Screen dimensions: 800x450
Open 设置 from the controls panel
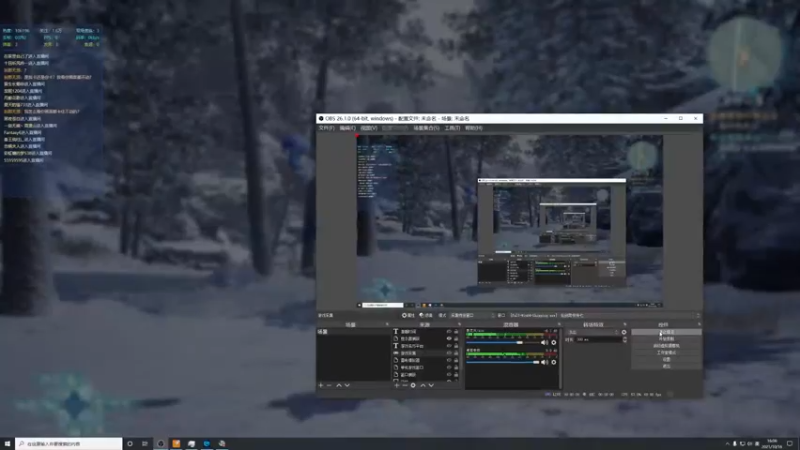666,359
